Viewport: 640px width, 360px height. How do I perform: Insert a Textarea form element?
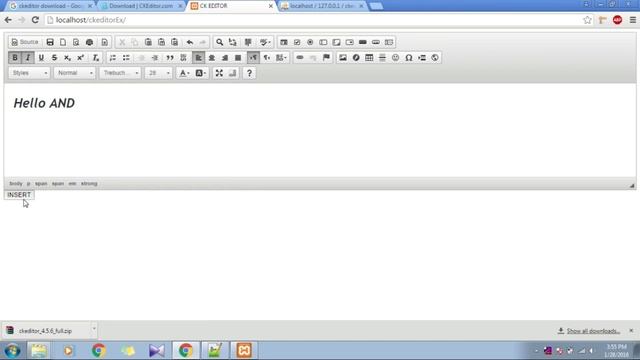point(336,42)
